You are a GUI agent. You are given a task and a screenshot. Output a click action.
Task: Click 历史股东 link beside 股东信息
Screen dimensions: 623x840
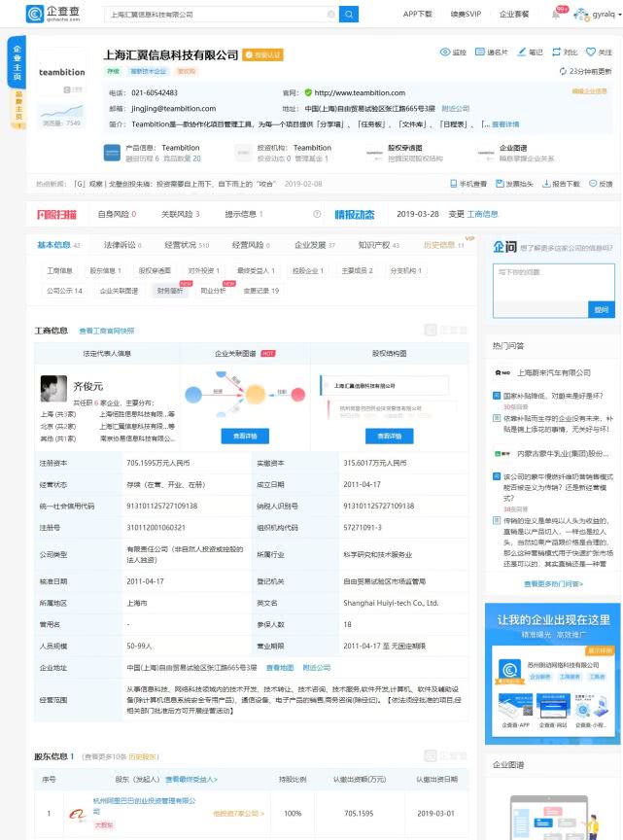(x=144, y=757)
